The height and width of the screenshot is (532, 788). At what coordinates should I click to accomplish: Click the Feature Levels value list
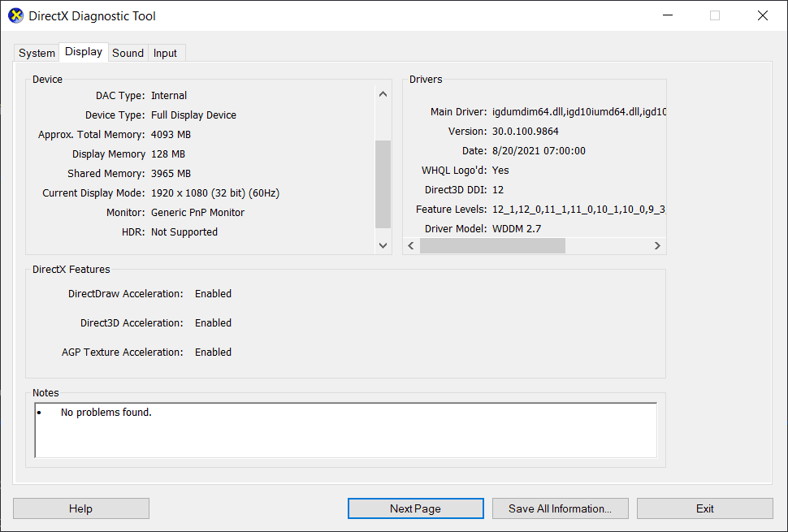pyautogui.click(x=579, y=210)
